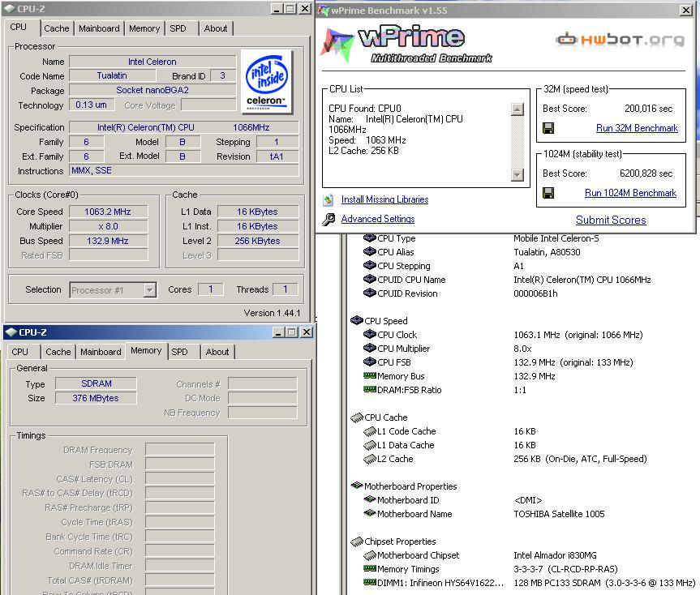The image size is (700, 595).
Task: Minimize the lower CPU-Z Memory window
Action: (278, 332)
